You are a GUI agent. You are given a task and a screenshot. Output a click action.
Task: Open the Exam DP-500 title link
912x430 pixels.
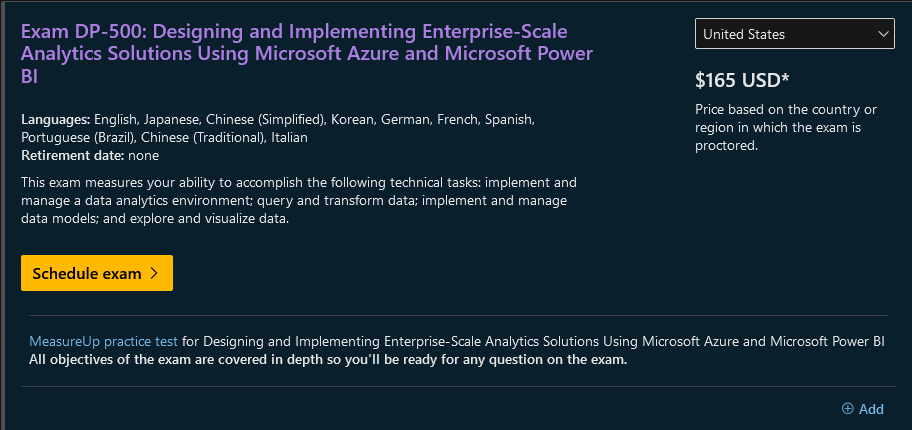click(307, 54)
